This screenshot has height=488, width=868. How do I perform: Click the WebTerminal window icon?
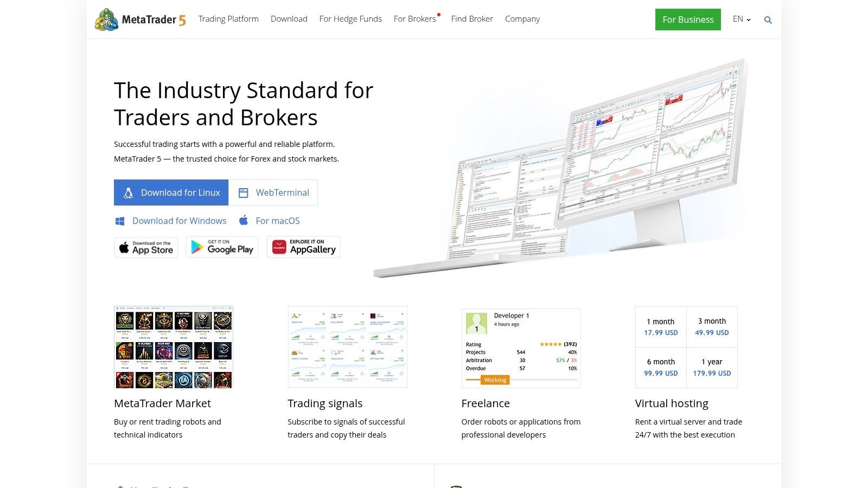pyautogui.click(x=244, y=192)
